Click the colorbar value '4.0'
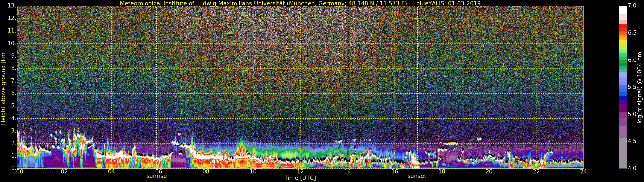This screenshot has width=644, height=182. (632, 168)
